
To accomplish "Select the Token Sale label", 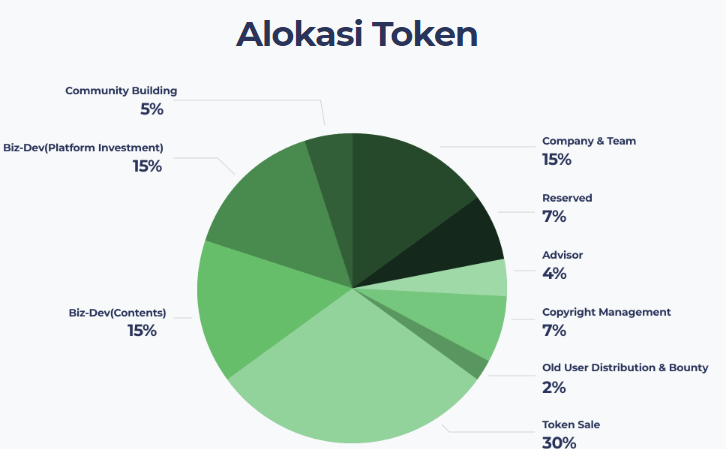I will pos(571,425).
